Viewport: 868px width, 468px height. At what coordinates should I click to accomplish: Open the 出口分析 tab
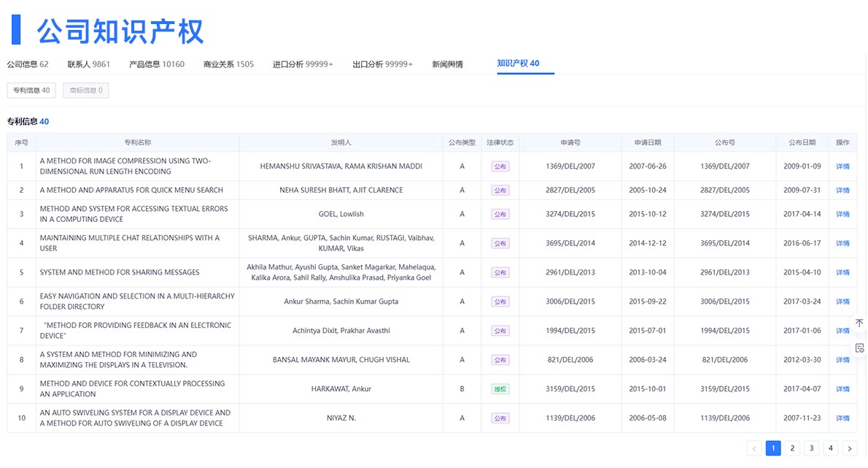(x=382, y=64)
